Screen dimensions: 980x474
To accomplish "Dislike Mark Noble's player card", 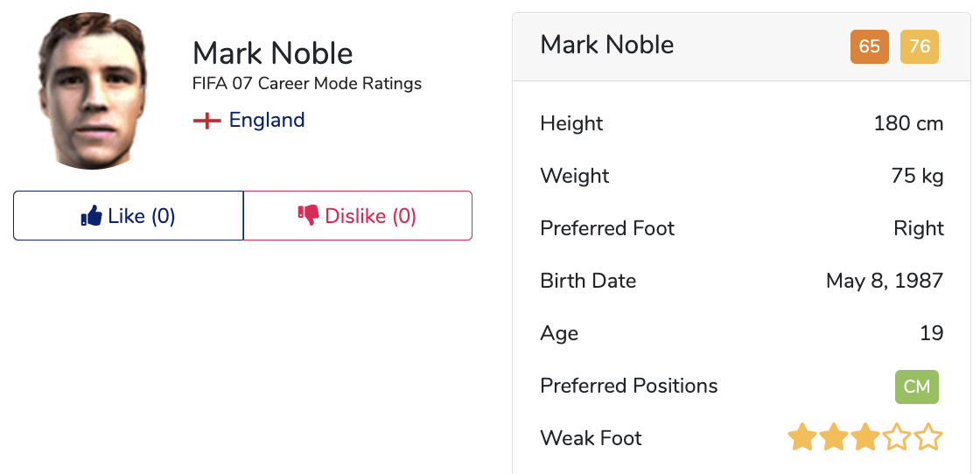I will (358, 215).
